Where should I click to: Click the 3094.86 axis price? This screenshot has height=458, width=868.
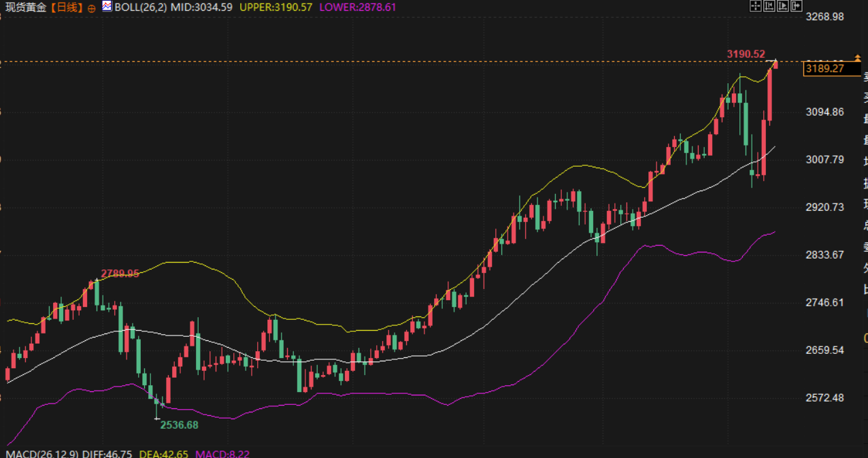coord(824,112)
